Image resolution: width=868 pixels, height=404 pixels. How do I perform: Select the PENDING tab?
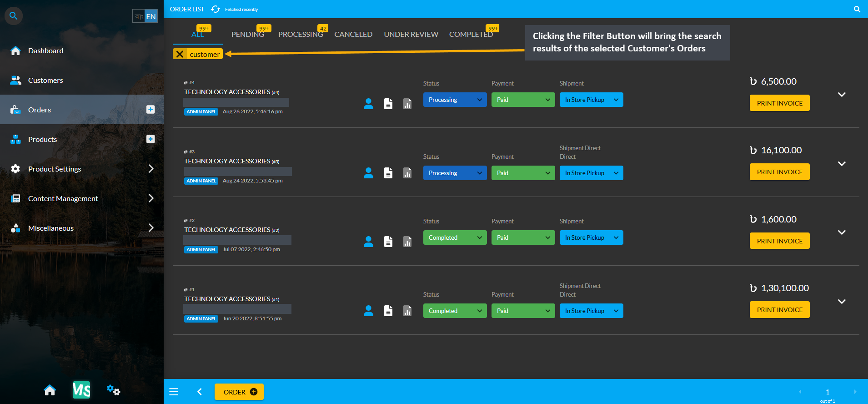tap(248, 34)
